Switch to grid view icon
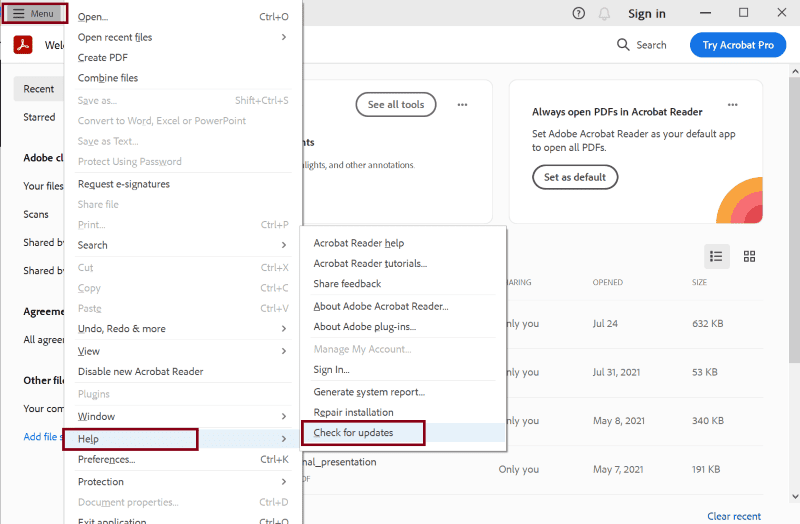This screenshot has width=800, height=524. coord(749,256)
